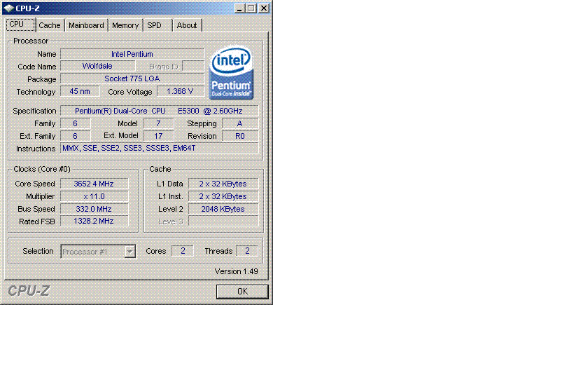The width and height of the screenshot is (588, 368).
Task: Maximize the CPU-Z window
Action: tap(251, 8)
